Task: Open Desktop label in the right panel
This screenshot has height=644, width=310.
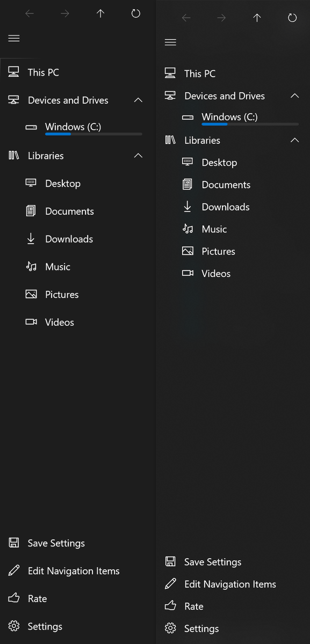Action: point(219,163)
